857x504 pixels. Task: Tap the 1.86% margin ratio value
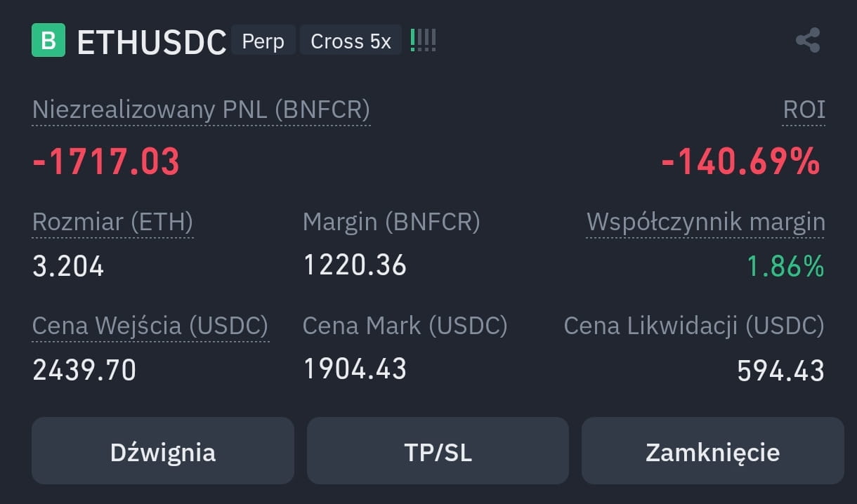[x=785, y=267]
